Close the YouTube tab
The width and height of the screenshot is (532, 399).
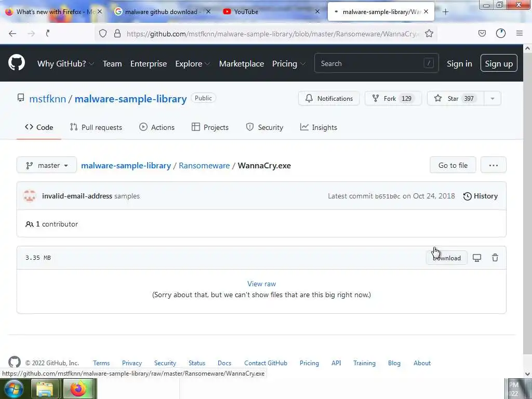317,11
